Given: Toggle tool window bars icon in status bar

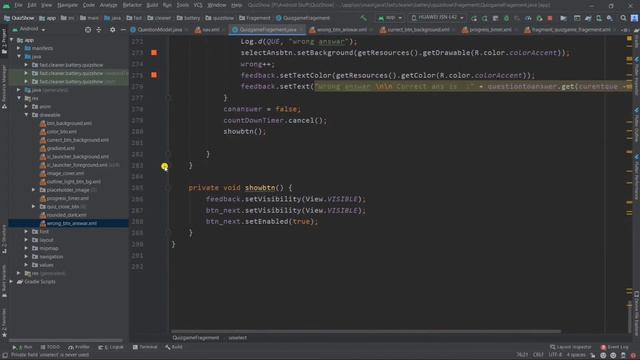Looking at the screenshot, I should [x=4, y=355].
